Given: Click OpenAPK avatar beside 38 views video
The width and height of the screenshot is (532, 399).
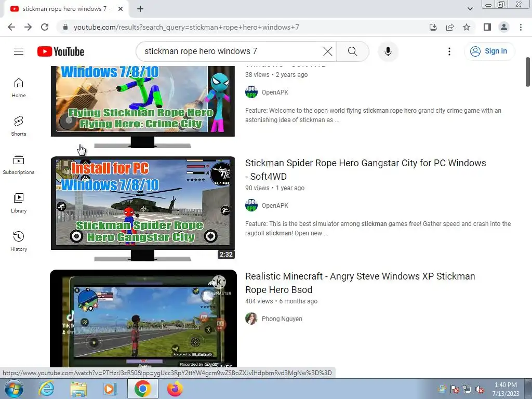Looking at the screenshot, I should (x=251, y=92).
